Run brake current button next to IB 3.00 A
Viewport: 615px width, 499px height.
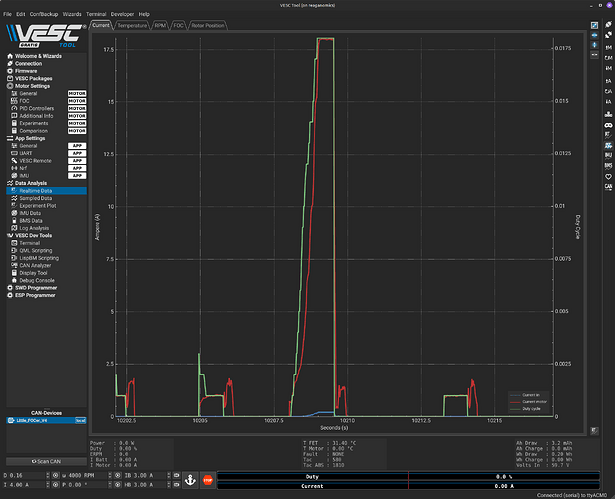point(176,475)
